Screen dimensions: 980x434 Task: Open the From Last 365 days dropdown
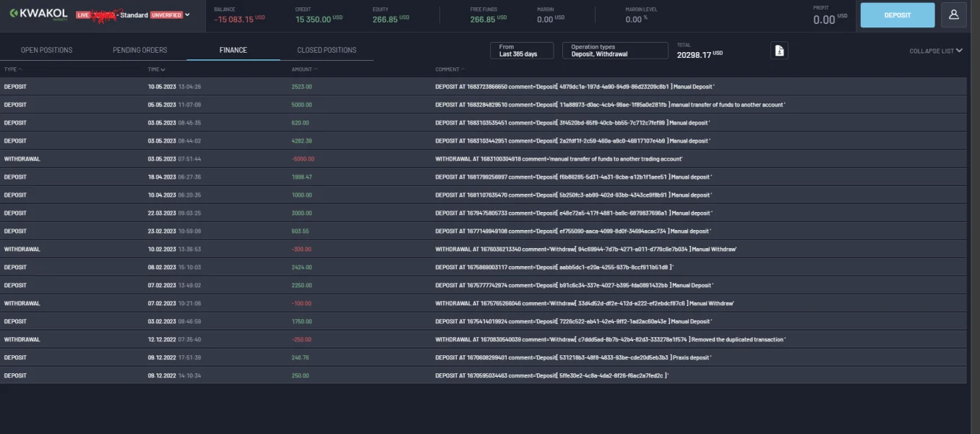pyautogui.click(x=522, y=51)
